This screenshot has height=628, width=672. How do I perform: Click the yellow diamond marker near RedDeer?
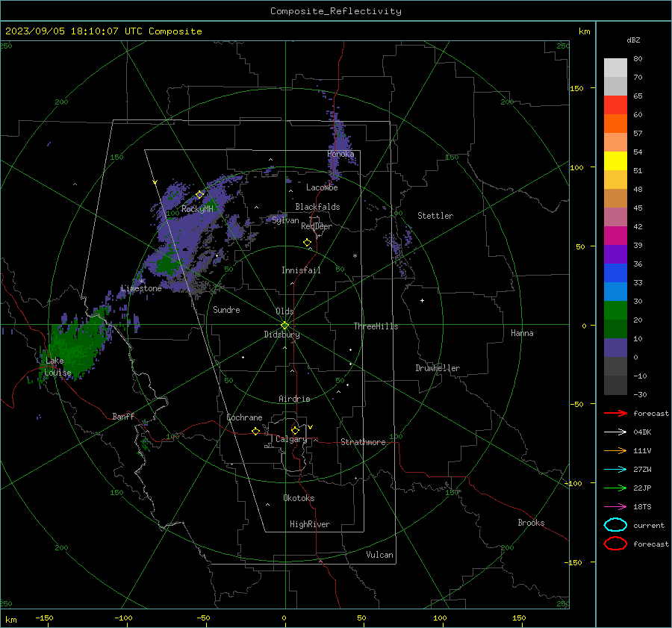pos(307,243)
